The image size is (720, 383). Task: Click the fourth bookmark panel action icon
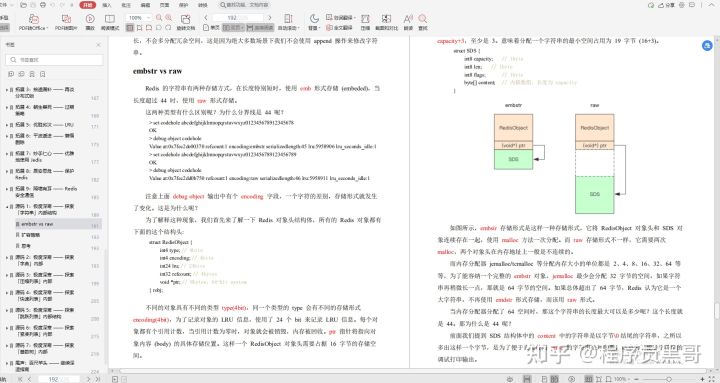coord(43,74)
